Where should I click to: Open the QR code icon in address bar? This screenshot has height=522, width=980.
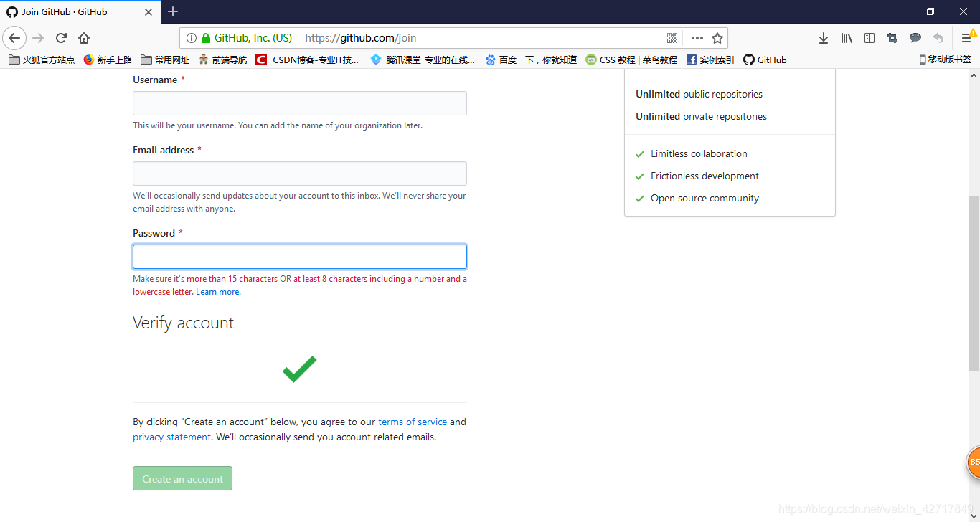[672, 38]
